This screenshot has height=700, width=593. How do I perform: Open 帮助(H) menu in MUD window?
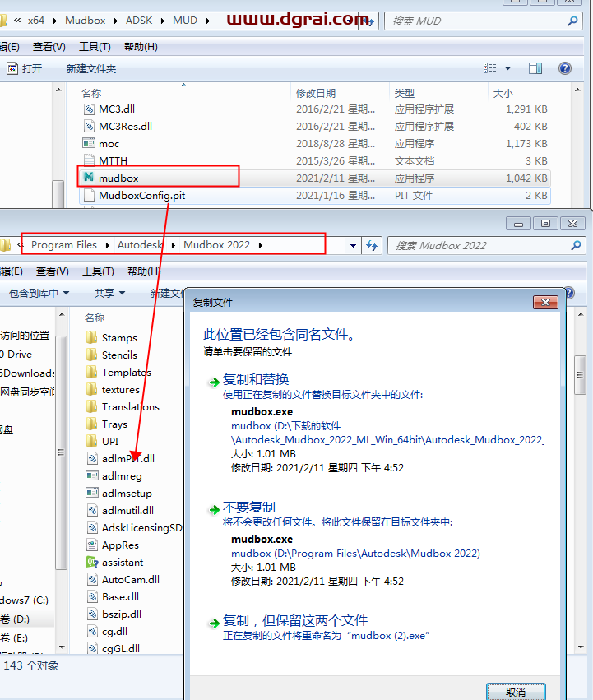(x=141, y=46)
